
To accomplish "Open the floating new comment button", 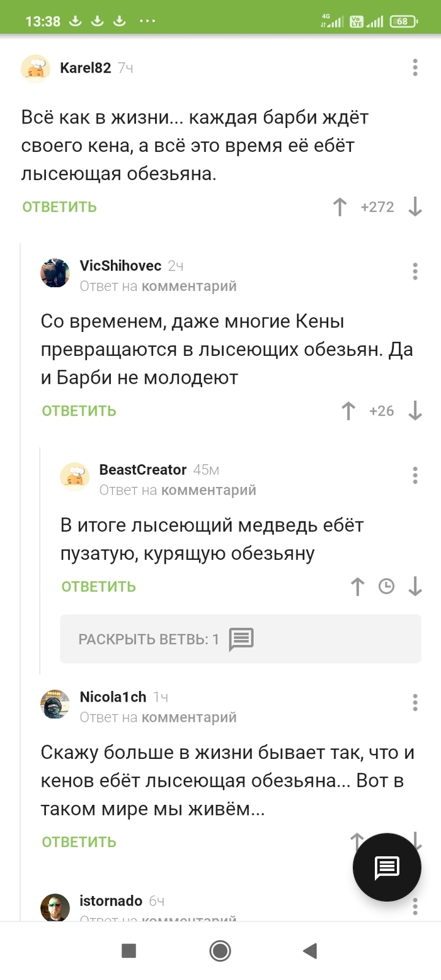I will (386, 867).
